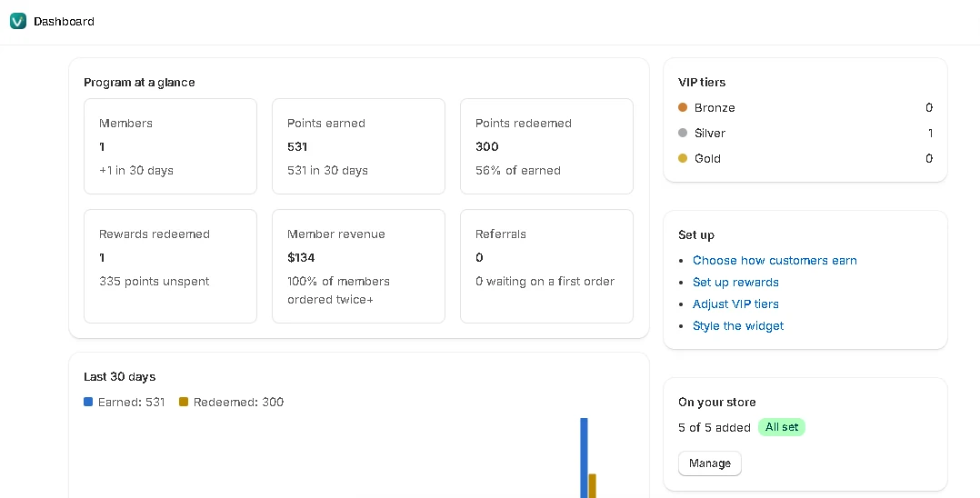
Task: Click the Dashboard title text
Action: pos(64,21)
